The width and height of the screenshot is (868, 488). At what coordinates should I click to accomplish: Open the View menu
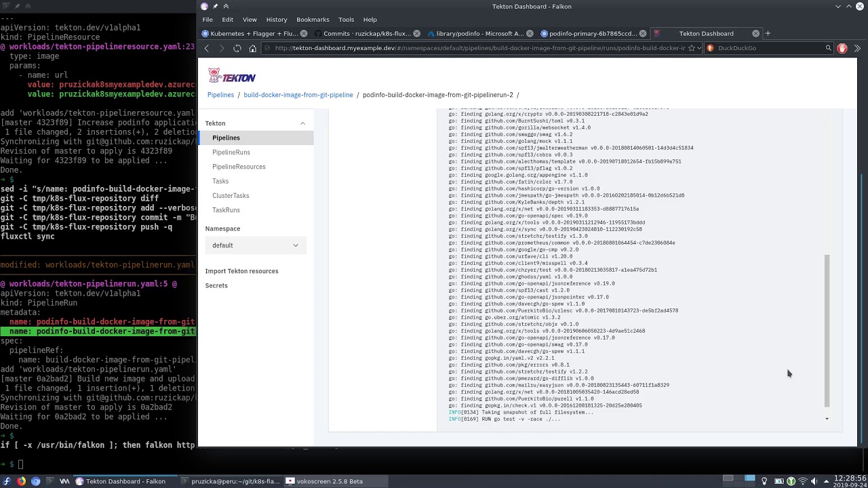click(x=250, y=20)
